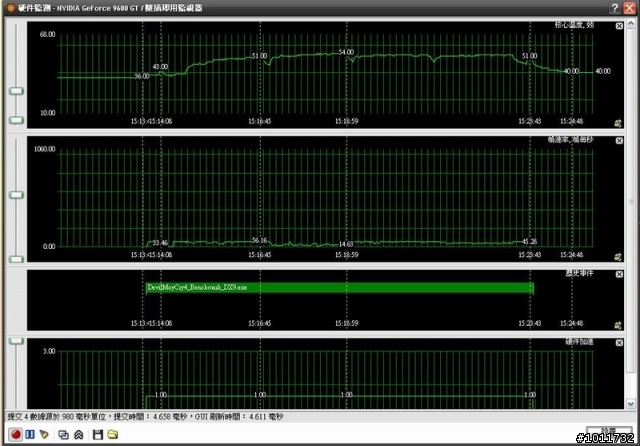Screen dimensions: 640x446
Task: Open setup icon of temperature graph
Action: click(618, 123)
